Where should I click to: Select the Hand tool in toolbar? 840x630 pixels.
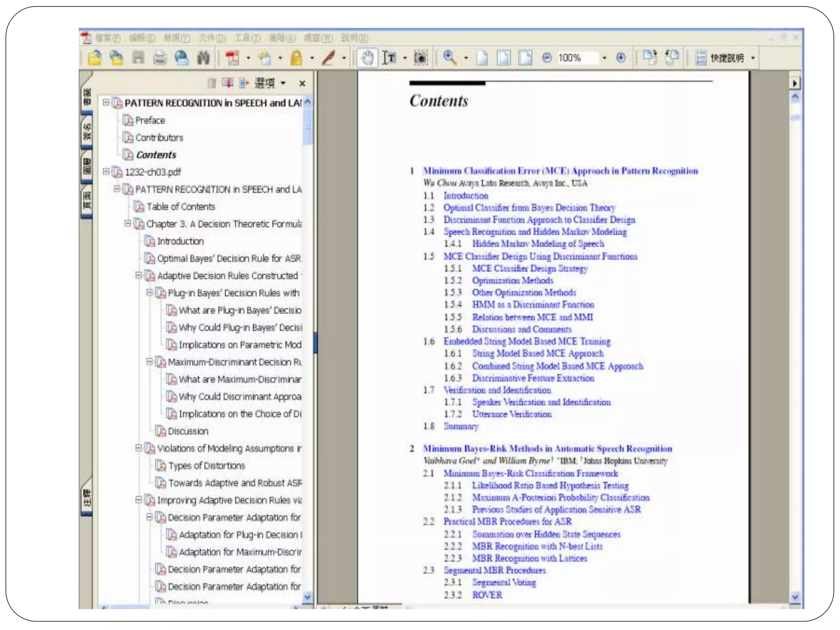[x=367, y=58]
